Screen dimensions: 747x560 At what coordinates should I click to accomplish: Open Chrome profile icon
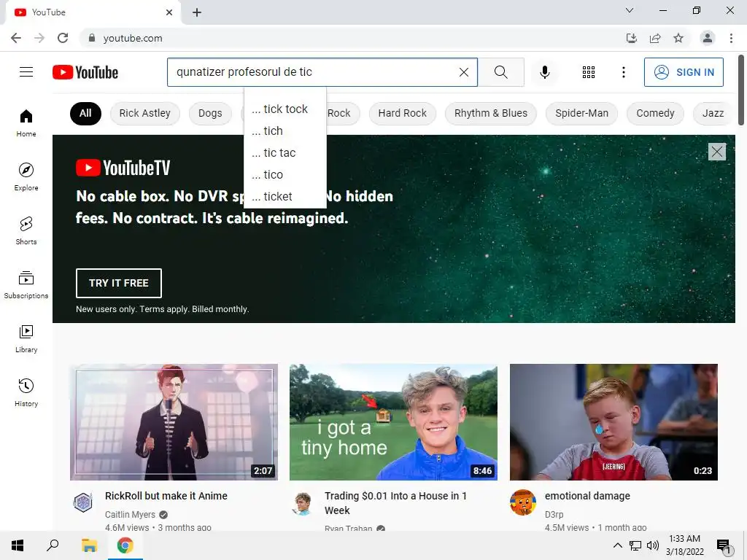pyautogui.click(x=708, y=38)
